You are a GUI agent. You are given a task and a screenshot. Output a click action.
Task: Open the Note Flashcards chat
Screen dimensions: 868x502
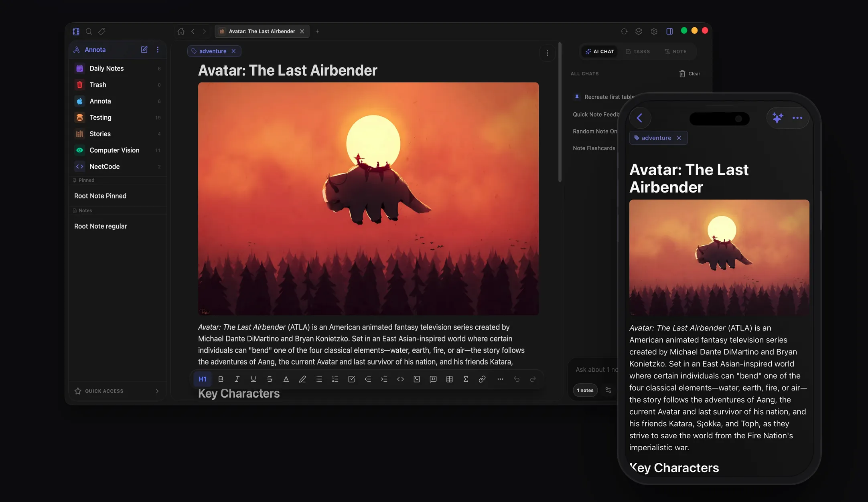594,148
